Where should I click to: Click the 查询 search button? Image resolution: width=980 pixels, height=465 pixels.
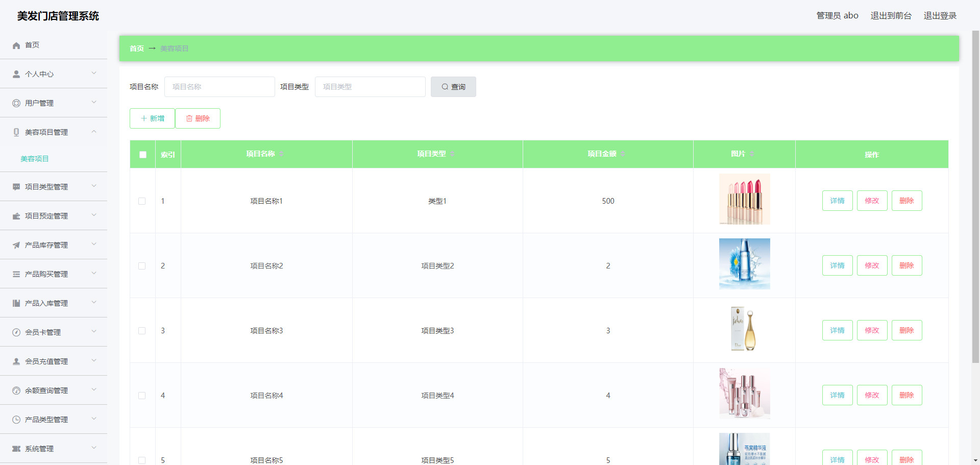click(453, 87)
